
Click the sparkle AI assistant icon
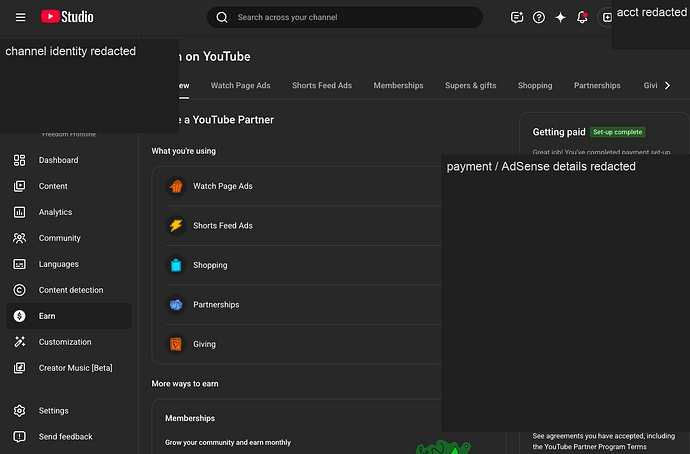pos(560,17)
